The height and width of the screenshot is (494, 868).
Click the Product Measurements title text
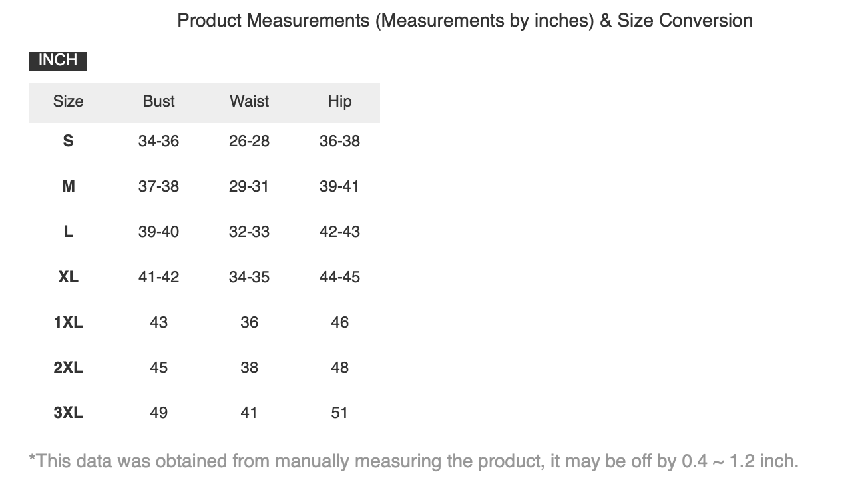click(465, 21)
